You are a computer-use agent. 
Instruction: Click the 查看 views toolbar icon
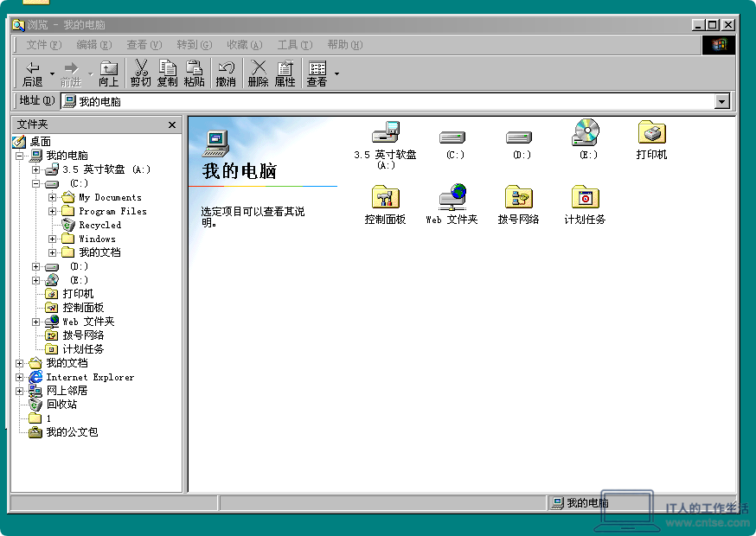click(317, 73)
